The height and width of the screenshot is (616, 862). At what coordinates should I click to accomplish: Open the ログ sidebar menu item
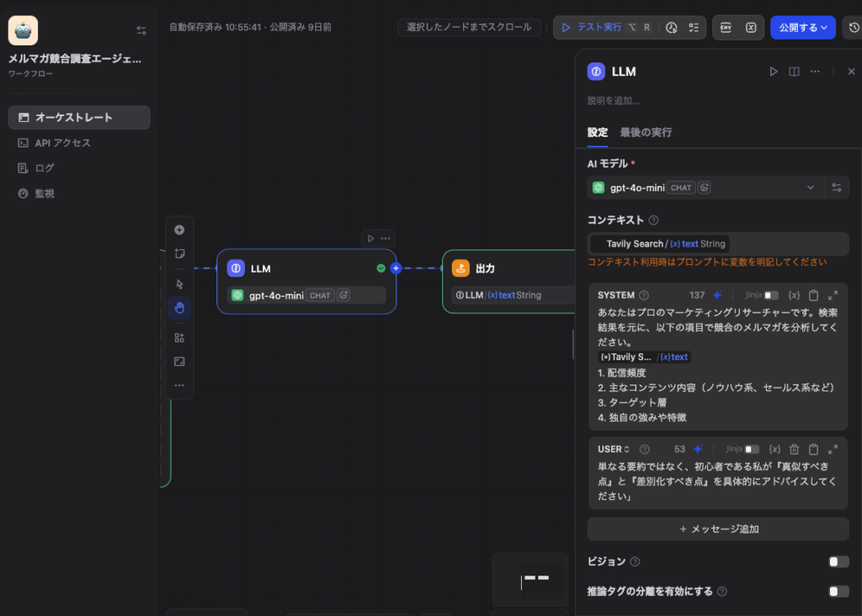(x=45, y=168)
